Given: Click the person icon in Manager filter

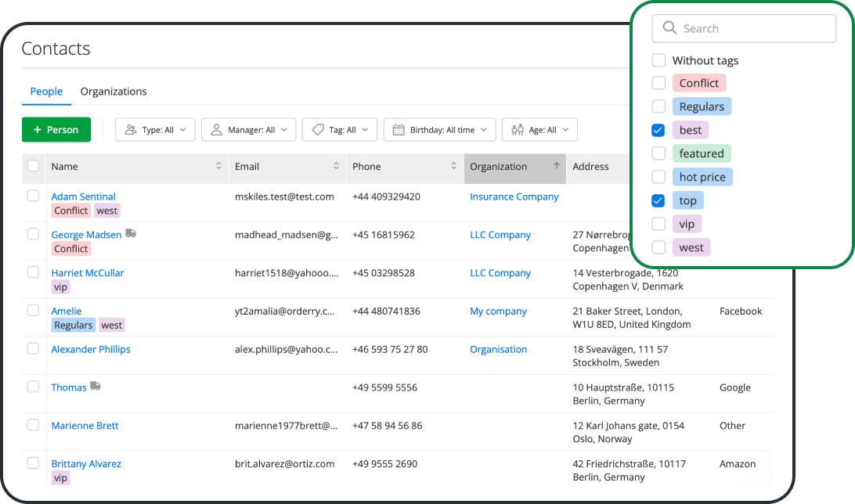Looking at the screenshot, I should pos(216,129).
